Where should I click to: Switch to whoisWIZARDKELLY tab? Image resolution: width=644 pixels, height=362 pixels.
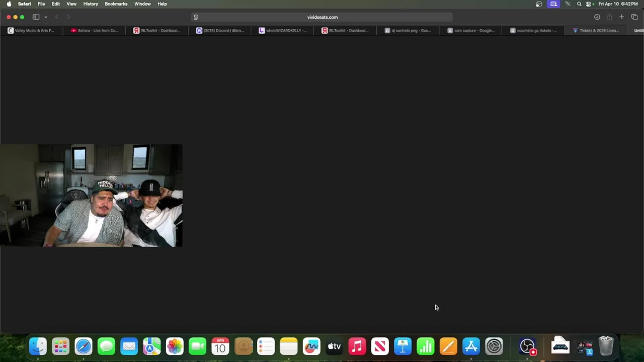[x=283, y=31]
